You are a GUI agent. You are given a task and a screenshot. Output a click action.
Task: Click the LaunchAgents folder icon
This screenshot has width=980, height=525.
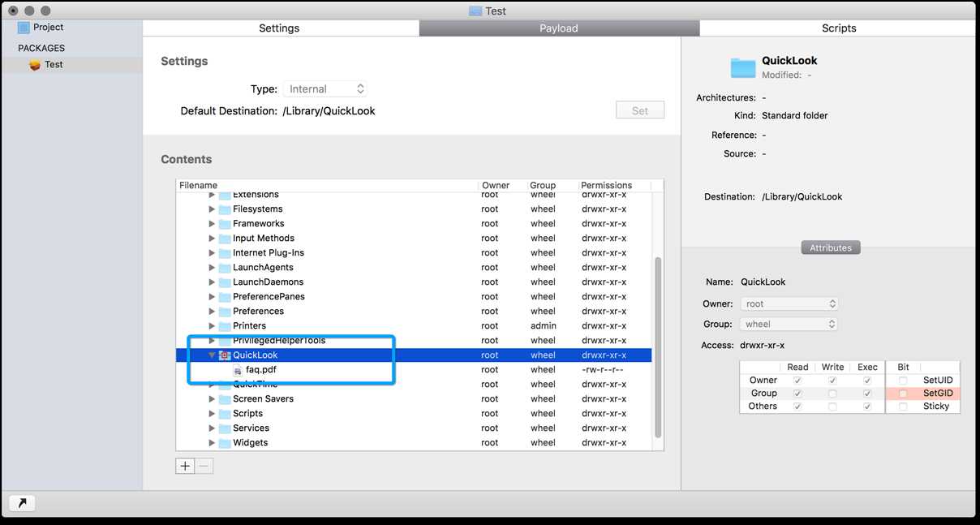(x=225, y=268)
